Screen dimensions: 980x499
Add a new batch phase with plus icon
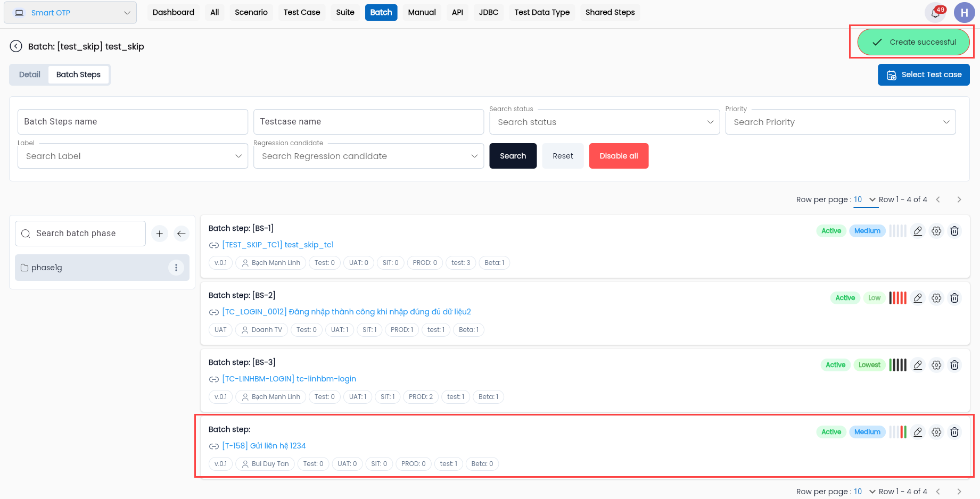pyautogui.click(x=160, y=234)
